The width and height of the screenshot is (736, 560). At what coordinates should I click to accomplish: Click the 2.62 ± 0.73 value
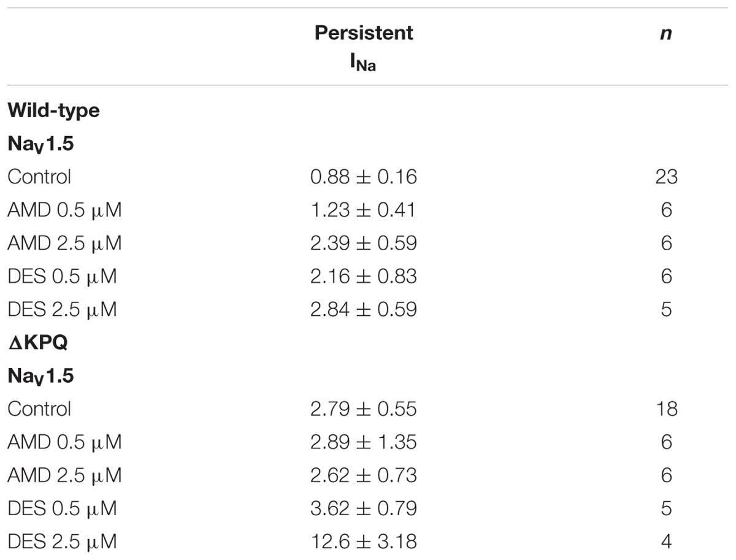[364, 475]
